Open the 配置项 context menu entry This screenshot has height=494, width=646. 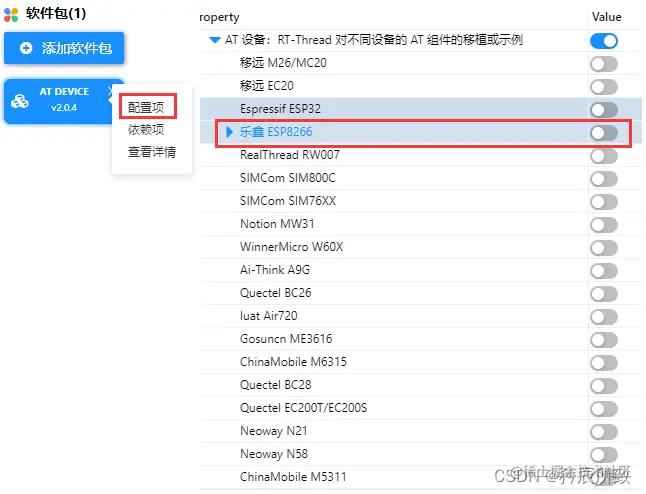[x=146, y=107]
